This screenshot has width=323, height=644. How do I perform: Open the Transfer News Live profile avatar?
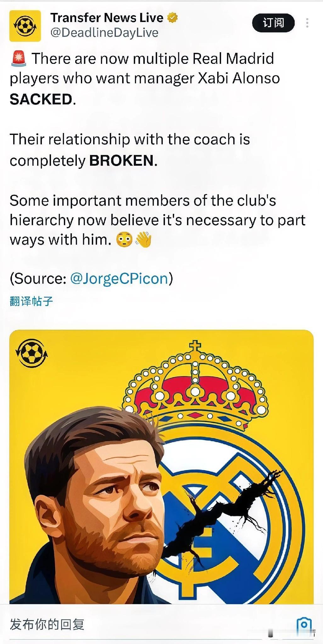[x=25, y=26]
